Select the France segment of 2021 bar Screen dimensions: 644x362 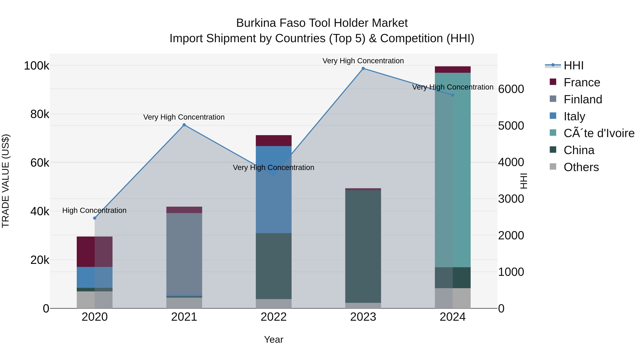click(184, 210)
